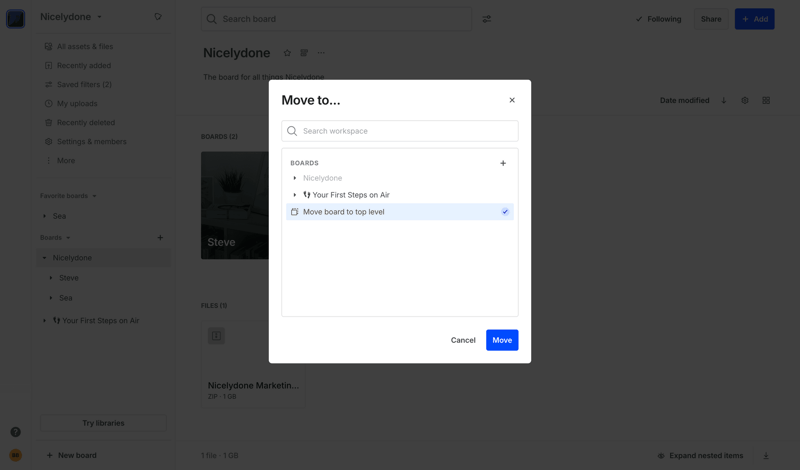Open Recently deleted
Viewport: 800px width, 470px height.
tap(86, 122)
